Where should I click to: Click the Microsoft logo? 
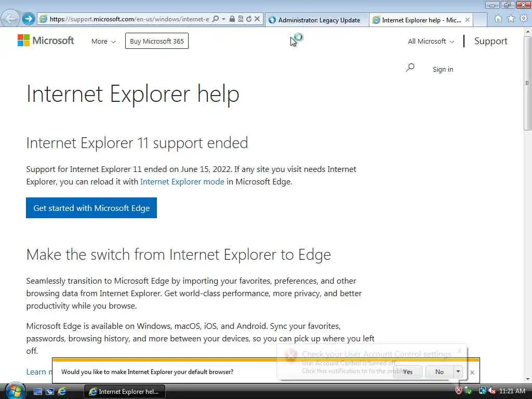46,41
